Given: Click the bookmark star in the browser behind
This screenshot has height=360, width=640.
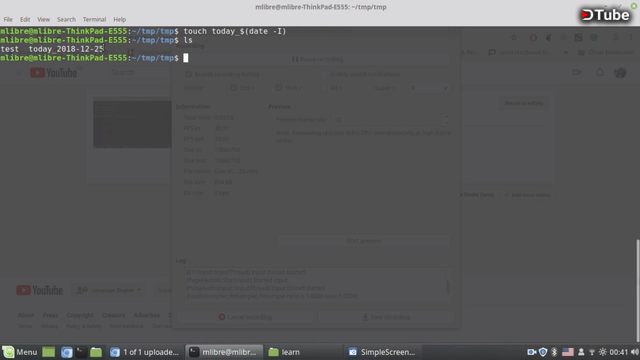Looking at the screenshot, I should [514, 38].
